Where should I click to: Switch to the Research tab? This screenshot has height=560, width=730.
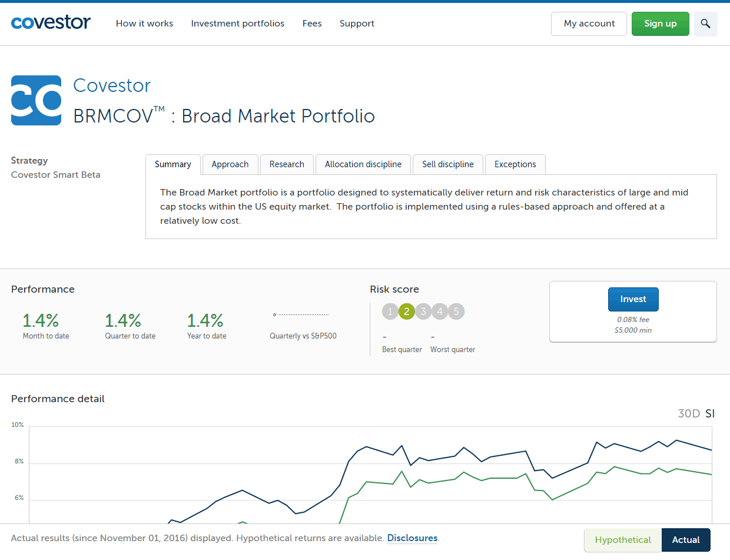[x=287, y=164]
